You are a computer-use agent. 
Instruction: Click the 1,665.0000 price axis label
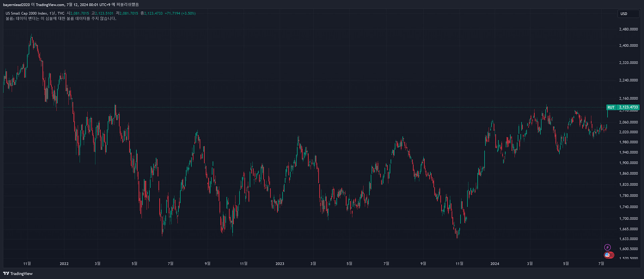[x=628, y=229]
